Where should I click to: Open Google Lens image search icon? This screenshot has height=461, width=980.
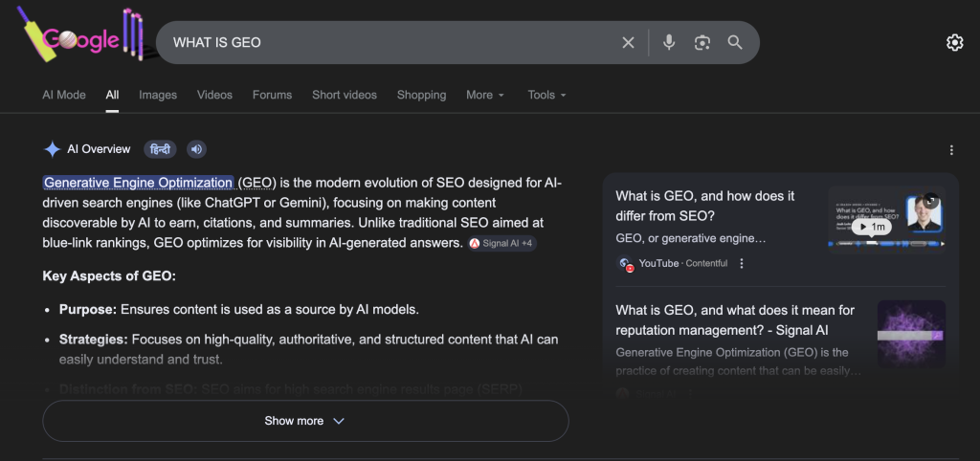pos(702,42)
